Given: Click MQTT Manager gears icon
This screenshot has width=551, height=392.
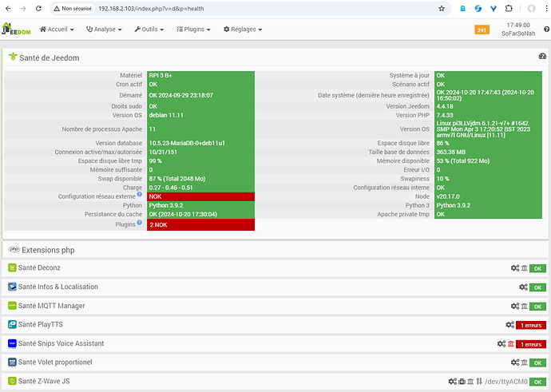Looking at the screenshot, I should point(515,307).
